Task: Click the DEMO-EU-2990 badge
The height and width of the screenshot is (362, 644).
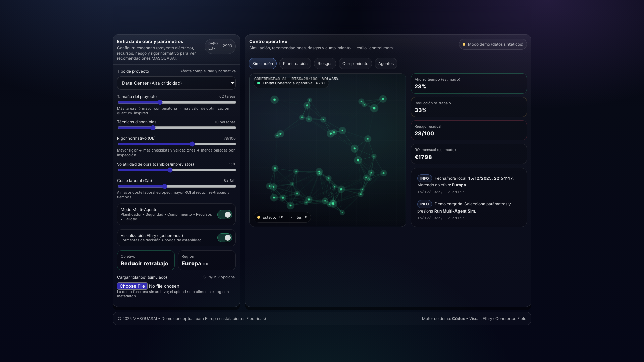Action: click(220, 46)
